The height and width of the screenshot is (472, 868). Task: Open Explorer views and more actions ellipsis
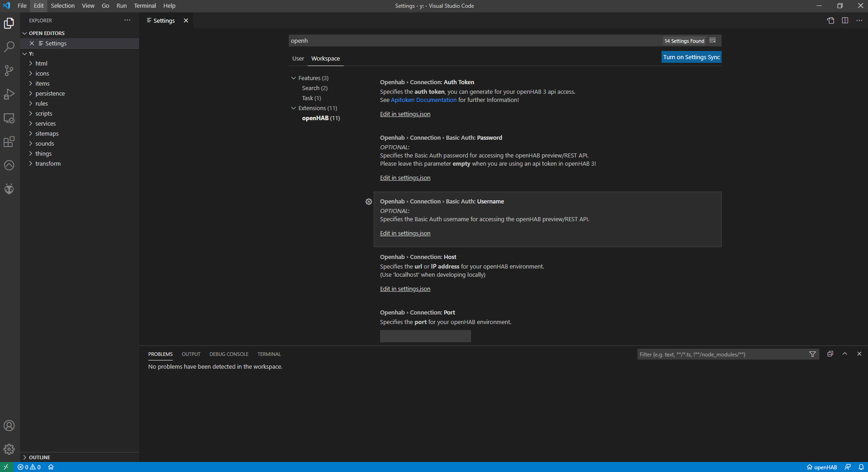[127, 20]
